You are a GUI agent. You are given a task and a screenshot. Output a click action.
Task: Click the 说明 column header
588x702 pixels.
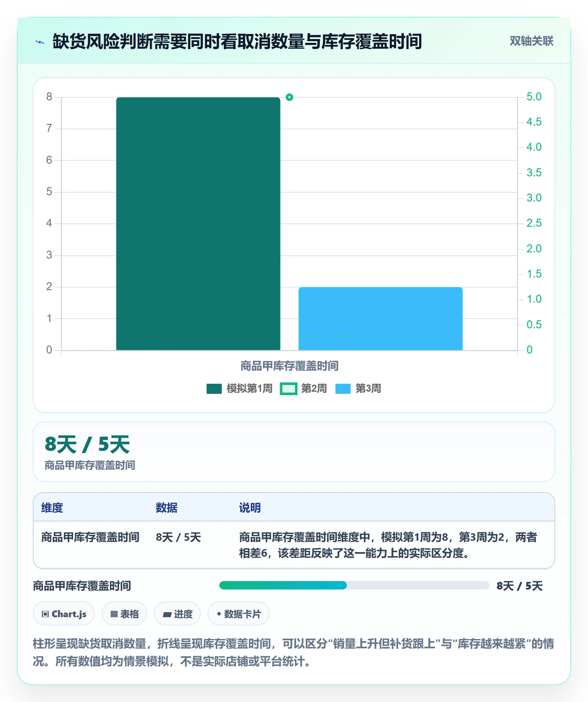coord(250,508)
